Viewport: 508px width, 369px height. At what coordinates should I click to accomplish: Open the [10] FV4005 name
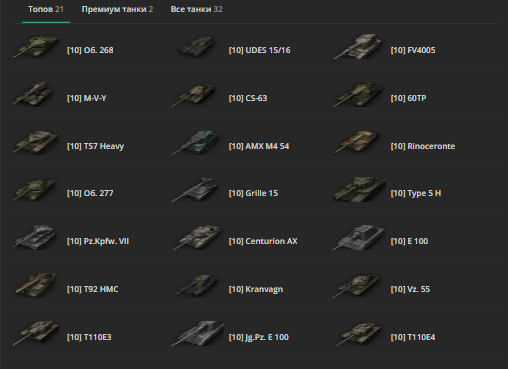coord(413,50)
